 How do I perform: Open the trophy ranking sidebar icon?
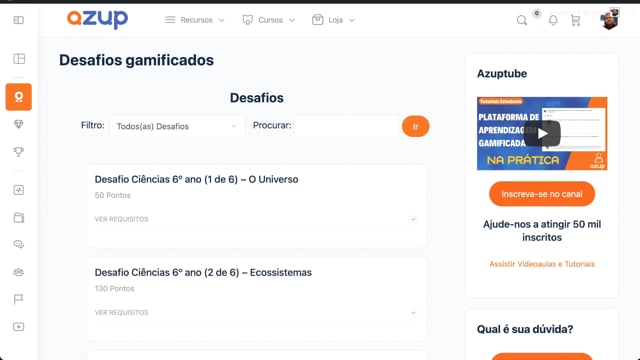tap(19, 152)
